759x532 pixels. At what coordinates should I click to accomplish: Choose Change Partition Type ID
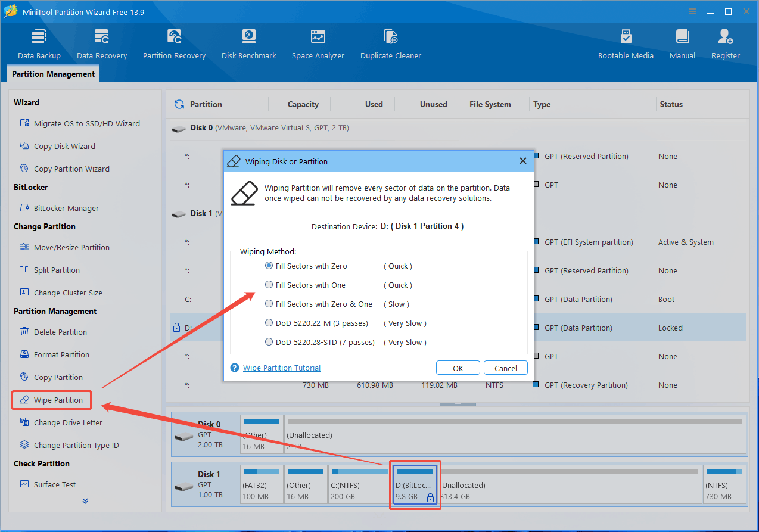(69, 445)
